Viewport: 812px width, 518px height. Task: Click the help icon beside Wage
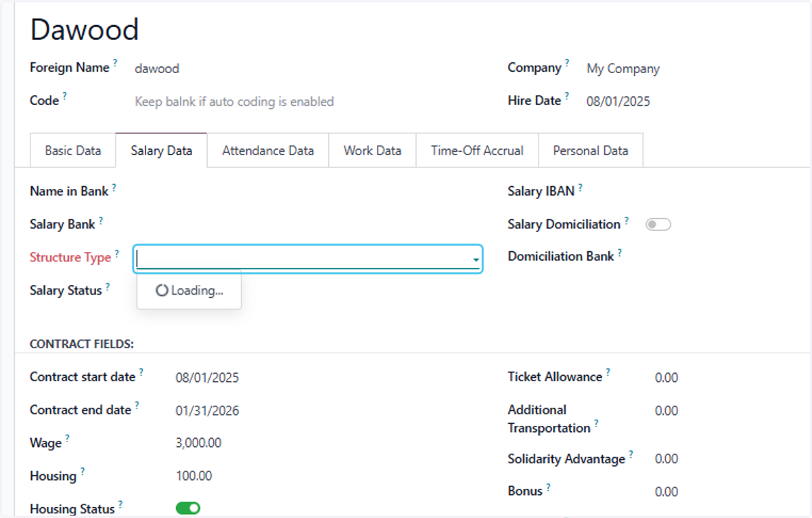(67, 438)
